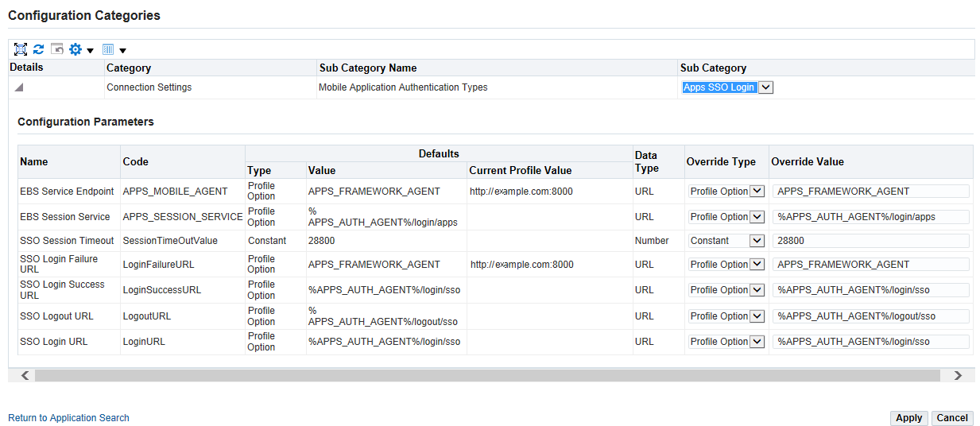Click the horizontal scrollbar thumb

(x=486, y=375)
